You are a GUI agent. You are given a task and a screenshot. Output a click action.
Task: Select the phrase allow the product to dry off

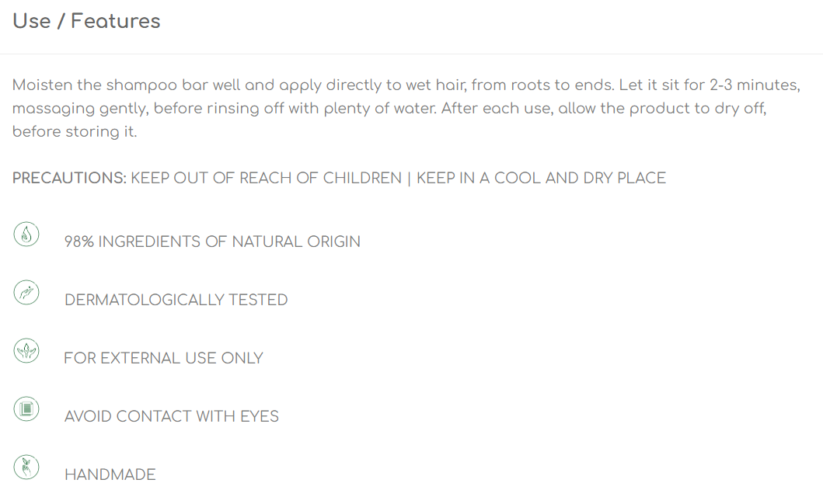(x=662, y=109)
